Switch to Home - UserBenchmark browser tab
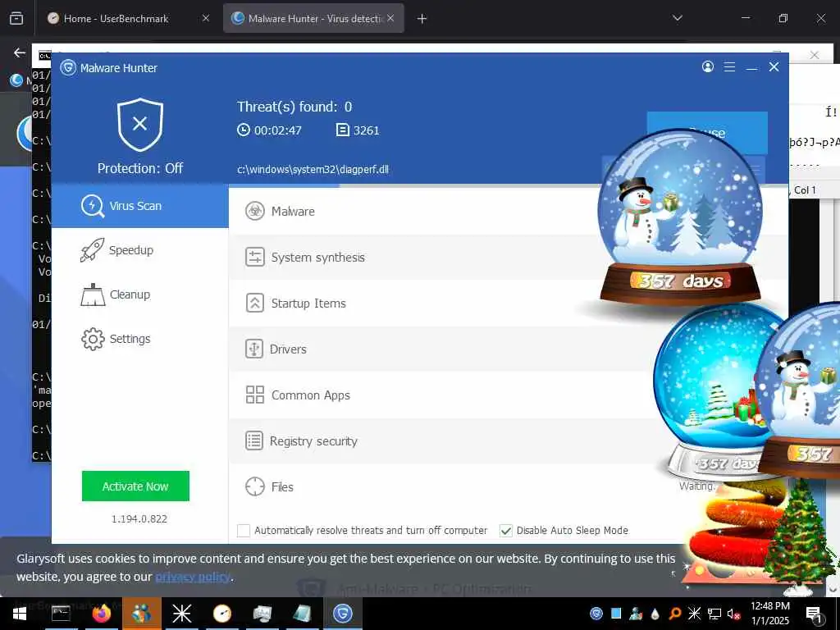This screenshot has width=840, height=630. tap(127, 18)
